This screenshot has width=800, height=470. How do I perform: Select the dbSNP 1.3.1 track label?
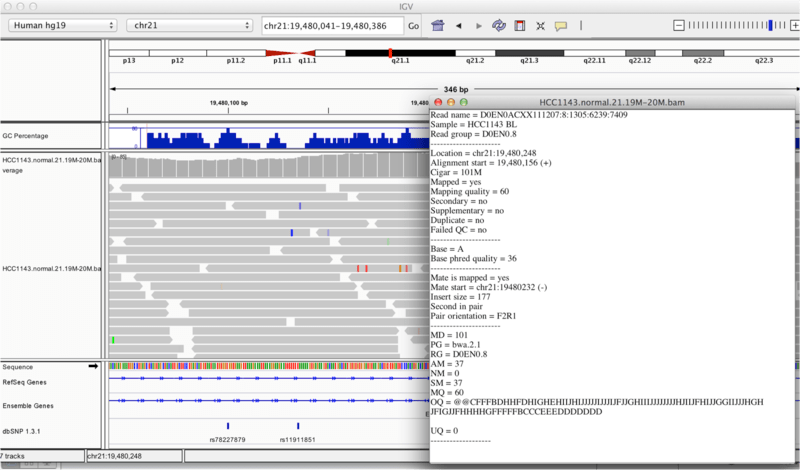click(x=21, y=431)
